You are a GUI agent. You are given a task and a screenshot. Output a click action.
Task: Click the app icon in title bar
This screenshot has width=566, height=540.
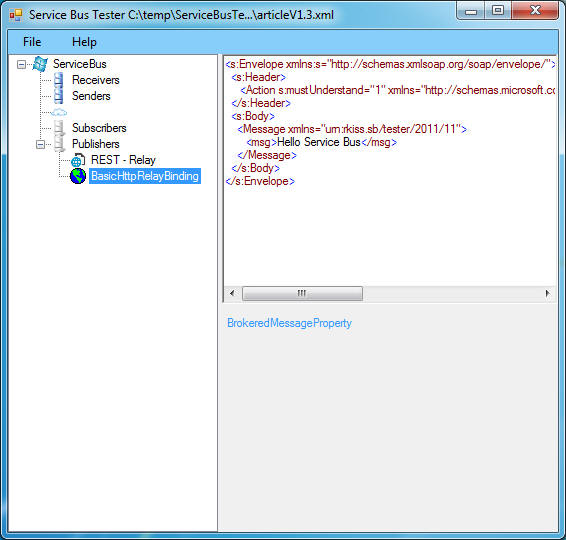coord(16,15)
